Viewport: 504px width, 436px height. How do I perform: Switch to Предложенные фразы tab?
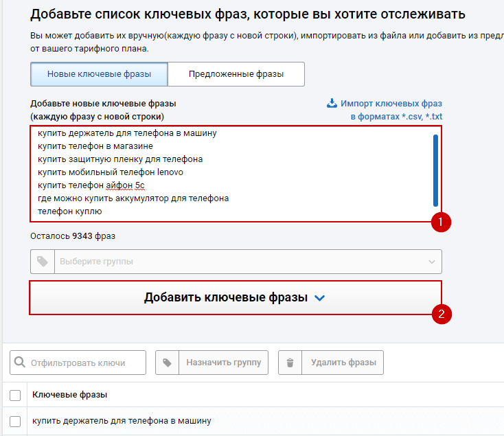(236, 74)
